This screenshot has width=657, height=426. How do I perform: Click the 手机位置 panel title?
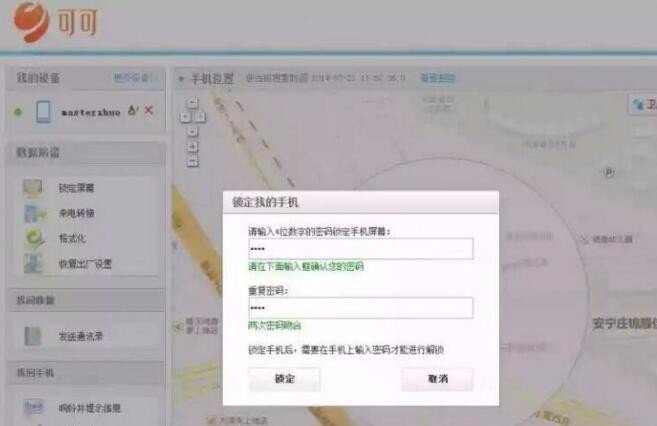click(x=212, y=78)
